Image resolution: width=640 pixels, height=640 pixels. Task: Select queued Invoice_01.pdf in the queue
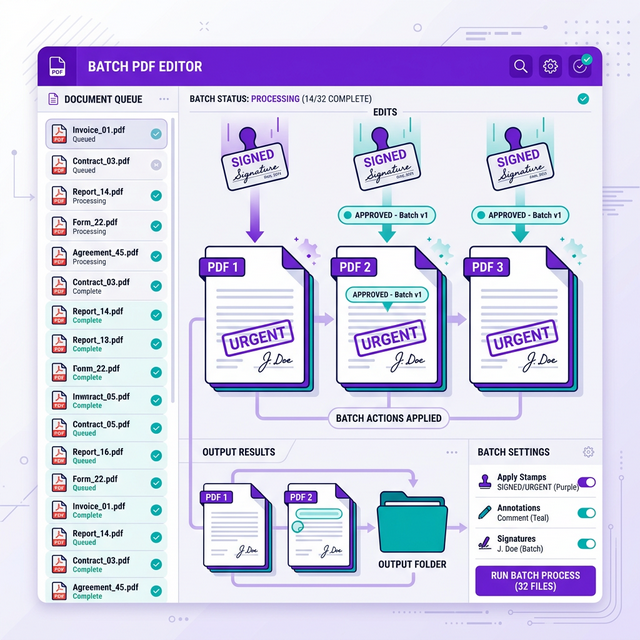[106, 134]
